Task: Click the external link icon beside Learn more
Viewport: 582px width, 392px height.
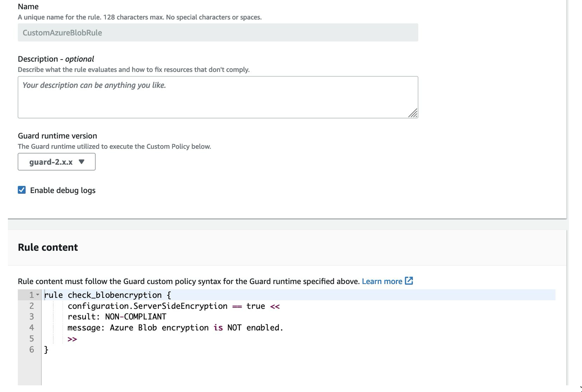Action: (409, 281)
